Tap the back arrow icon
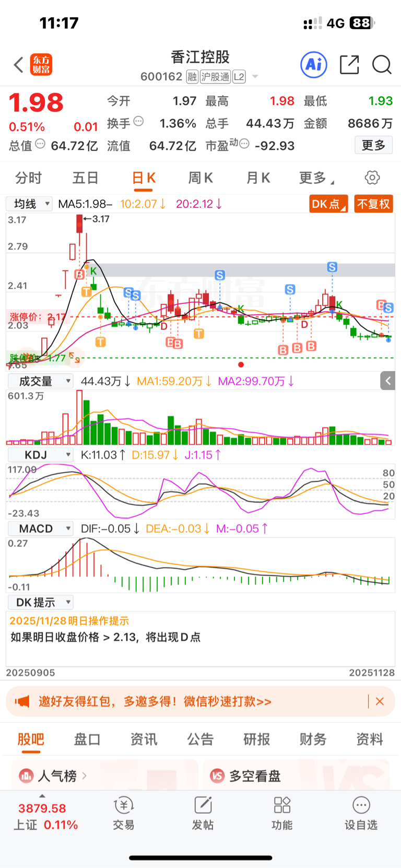Viewport: 401px width, 868px height. [19, 65]
